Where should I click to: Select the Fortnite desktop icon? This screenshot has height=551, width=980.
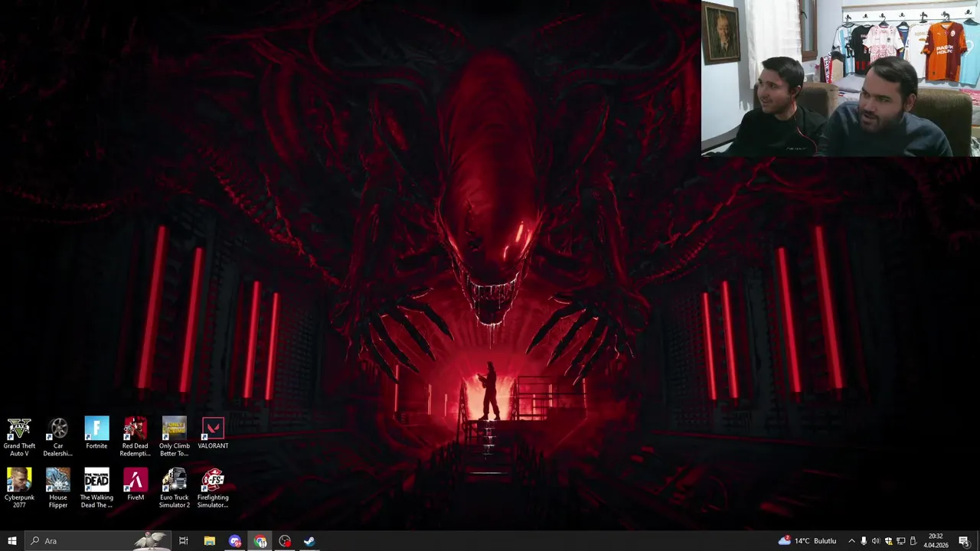pyautogui.click(x=96, y=434)
